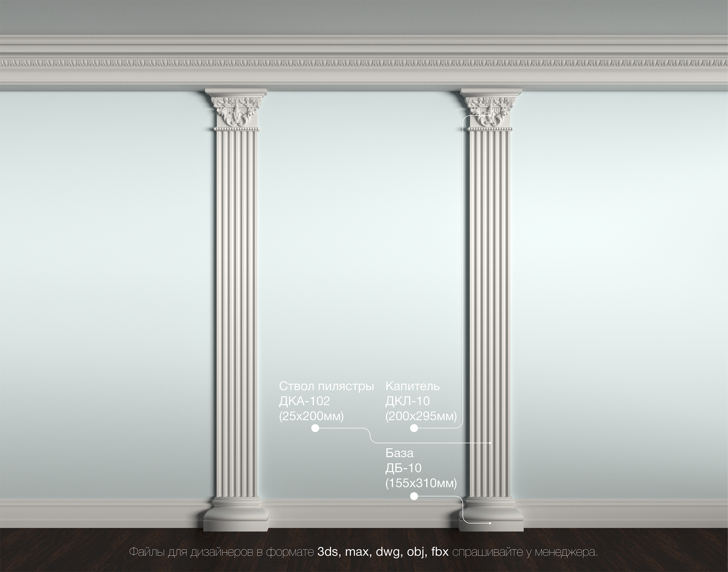Click the fluted shaft of the left pilaster

[x=236, y=291]
